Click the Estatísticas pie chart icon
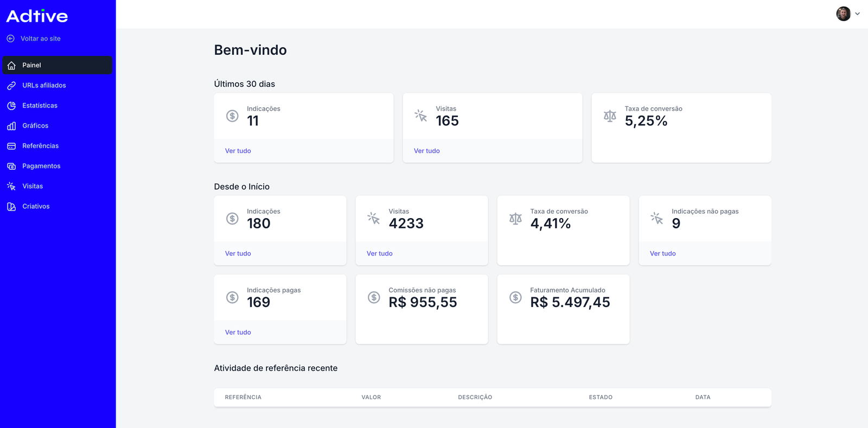 pyautogui.click(x=11, y=106)
